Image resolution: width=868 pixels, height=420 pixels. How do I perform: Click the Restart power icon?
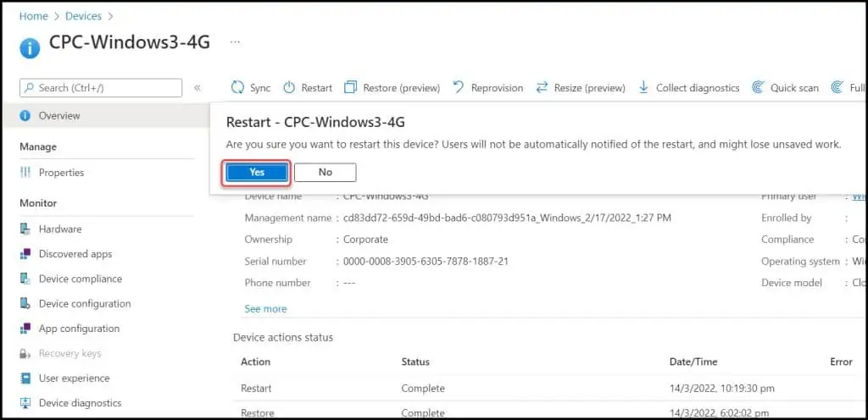[290, 88]
